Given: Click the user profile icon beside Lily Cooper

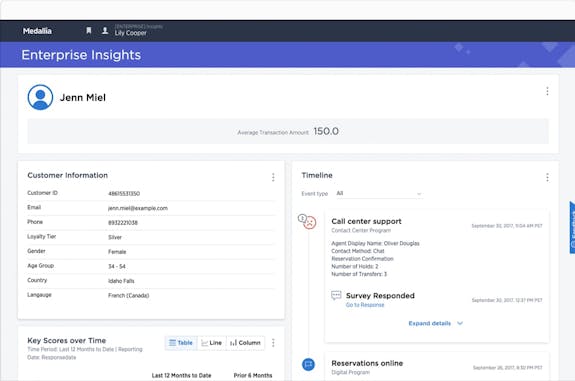Looking at the screenshot, I should [105, 30].
